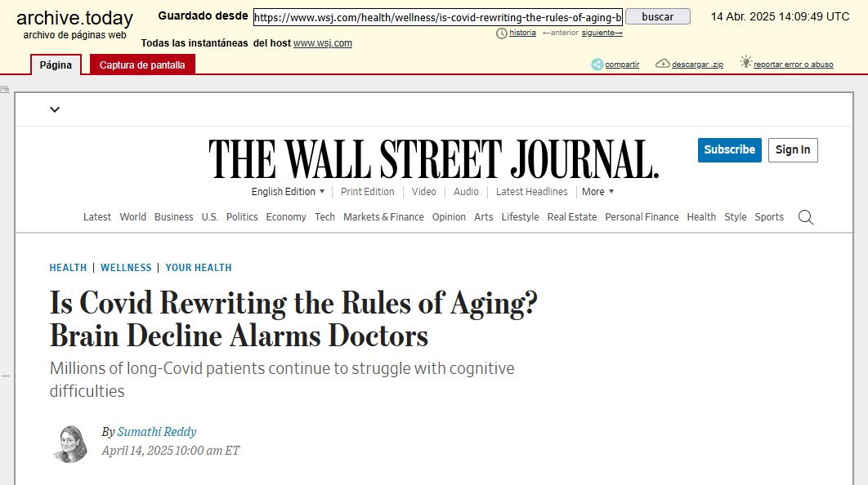The width and height of the screenshot is (868, 485).
Task: Click The Wall Street Journal logo
Action: point(433,159)
